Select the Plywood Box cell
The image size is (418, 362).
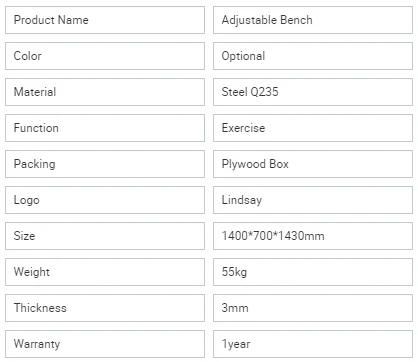313,164
